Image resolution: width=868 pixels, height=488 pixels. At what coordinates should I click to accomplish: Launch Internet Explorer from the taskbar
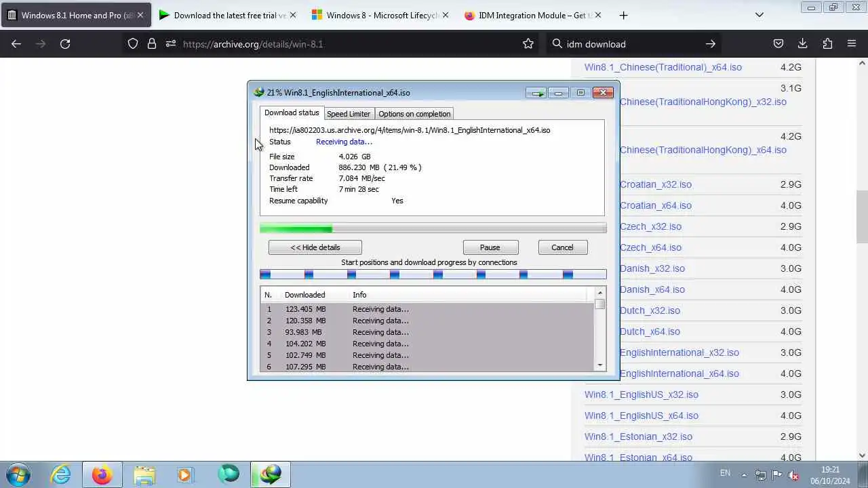click(61, 474)
